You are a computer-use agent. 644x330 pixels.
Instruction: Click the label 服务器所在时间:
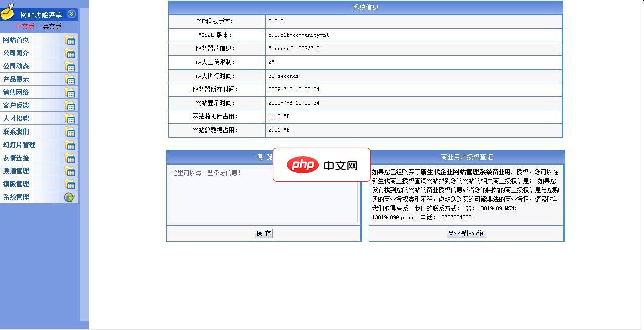coord(215,90)
